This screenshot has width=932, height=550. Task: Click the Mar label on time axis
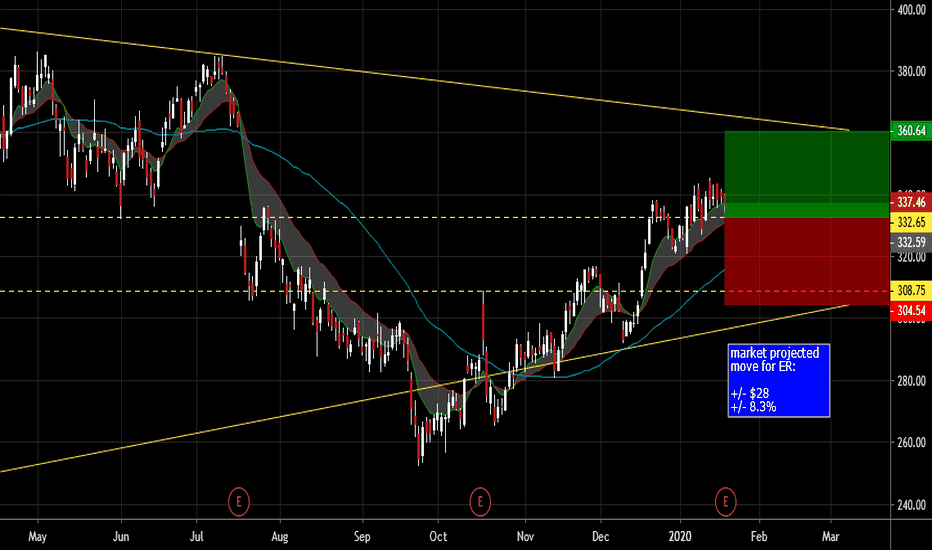coord(830,536)
